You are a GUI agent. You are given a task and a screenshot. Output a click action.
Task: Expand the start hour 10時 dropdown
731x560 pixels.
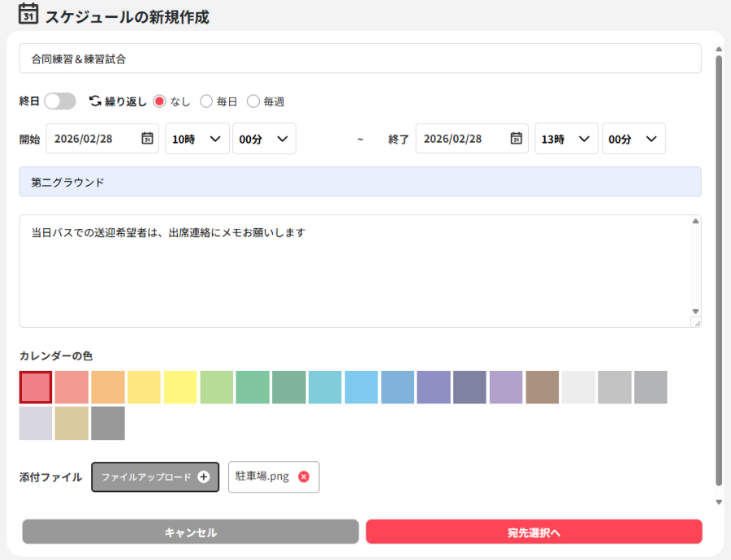point(197,139)
